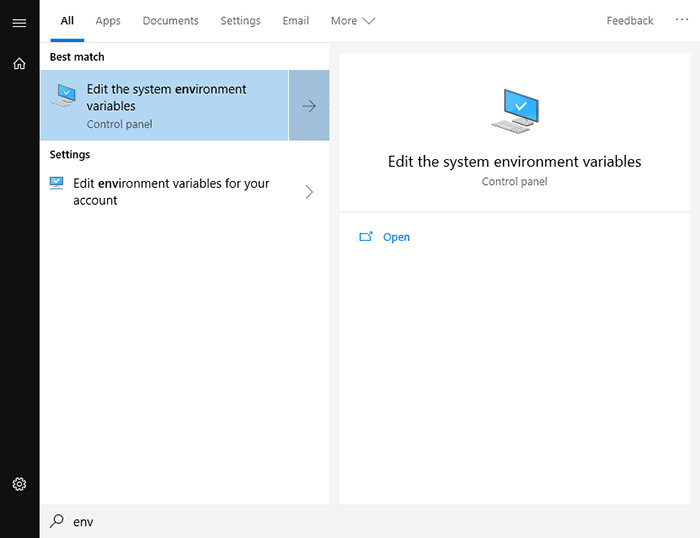Expand best match result with right arrow

click(x=309, y=106)
